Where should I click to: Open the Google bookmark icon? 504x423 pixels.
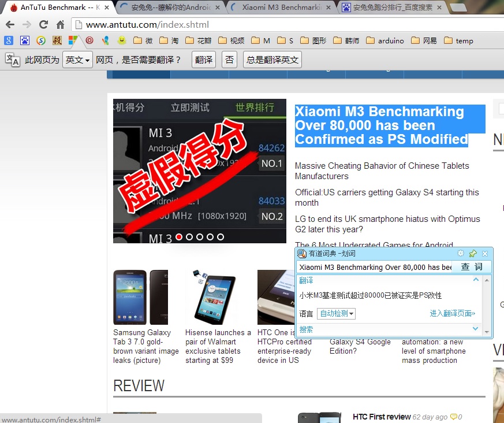click(x=9, y=40)
